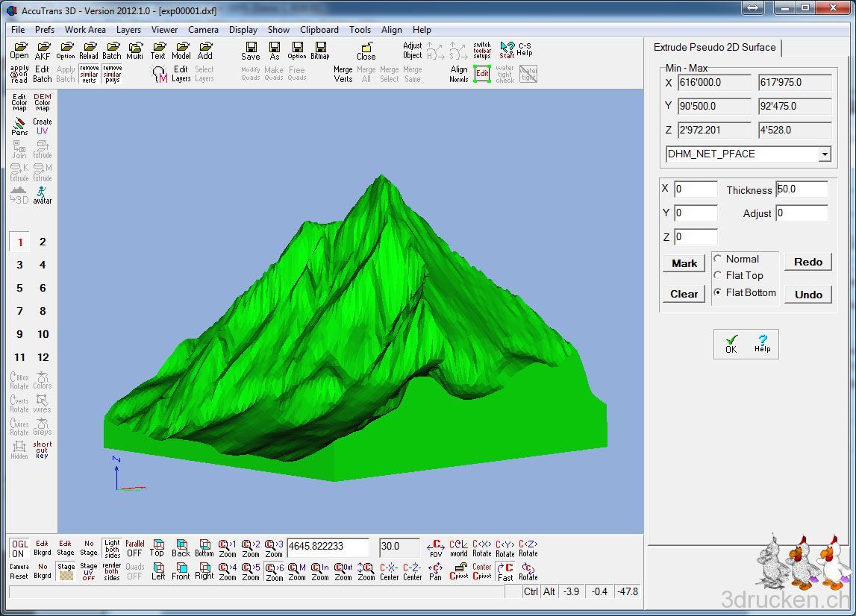Open the C-S Help icon

(x=525, y=50)
